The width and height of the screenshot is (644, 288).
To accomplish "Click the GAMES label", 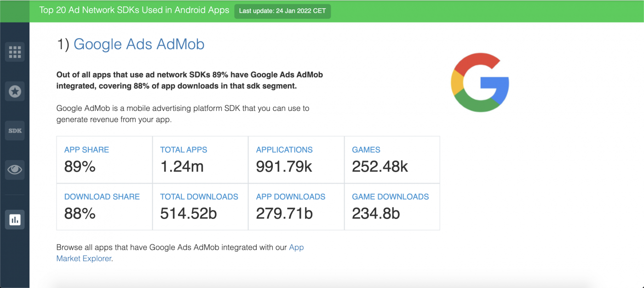I will pos(366,150).
